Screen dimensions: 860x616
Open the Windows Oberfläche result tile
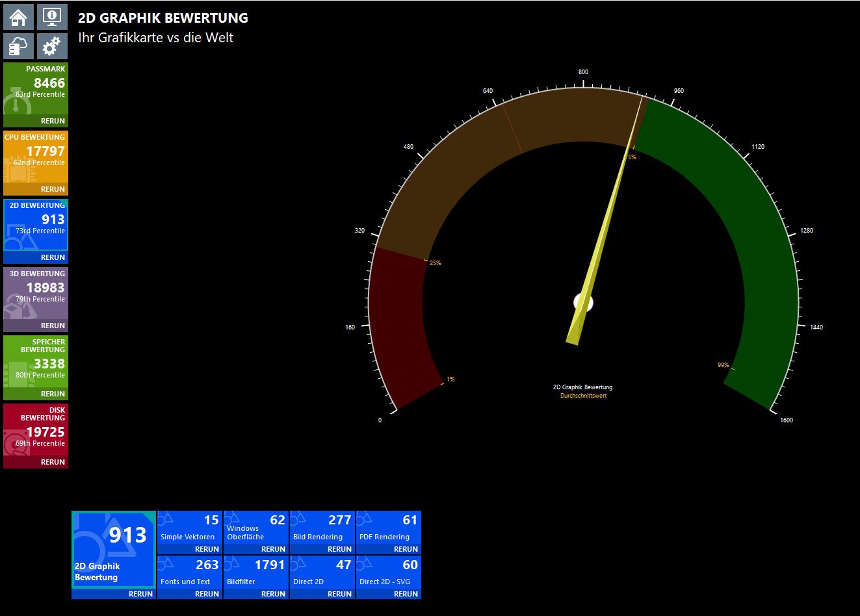coord(256,528)
